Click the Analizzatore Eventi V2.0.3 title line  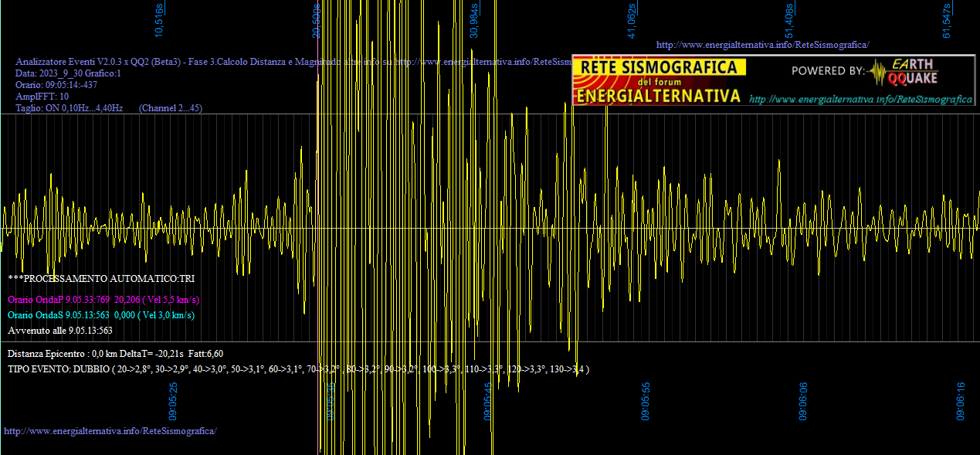293,61
